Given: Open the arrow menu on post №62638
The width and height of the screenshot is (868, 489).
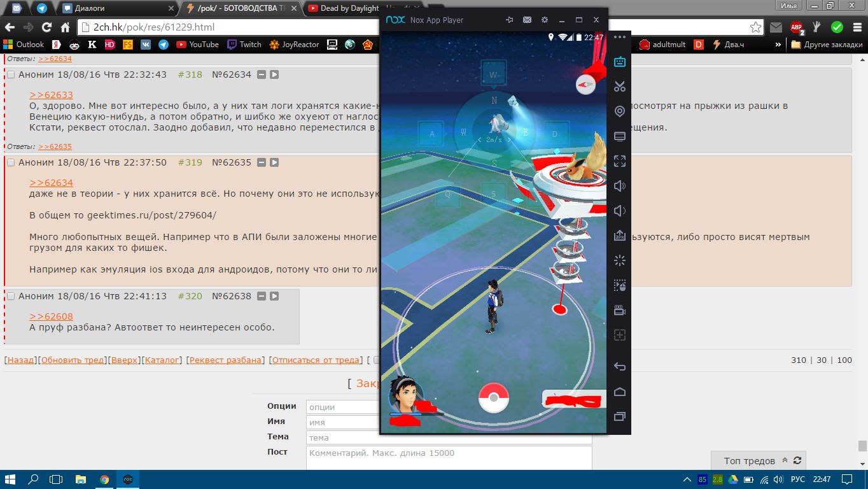Looking at the screenshot, I should [274, 296].
